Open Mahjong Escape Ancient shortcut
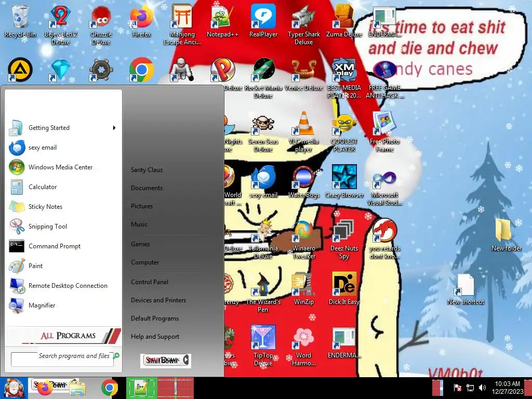Screen dimensions: 532x399 182,24
